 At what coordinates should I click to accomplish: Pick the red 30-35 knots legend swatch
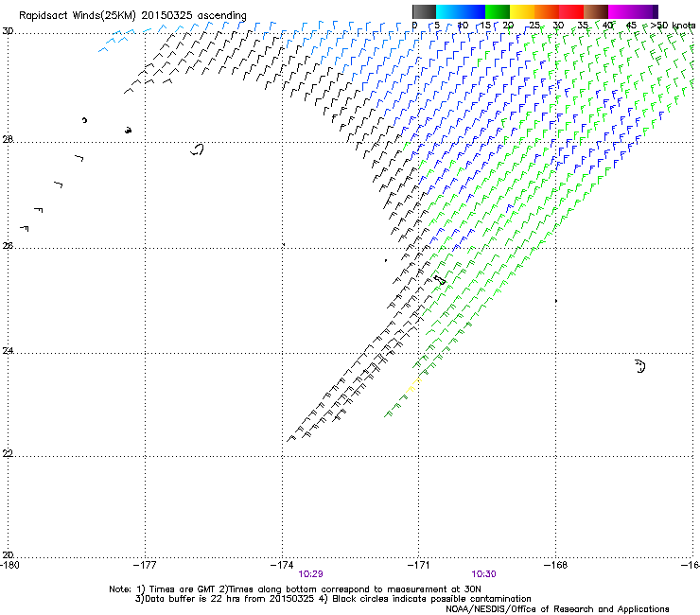(x=571, y=11)
